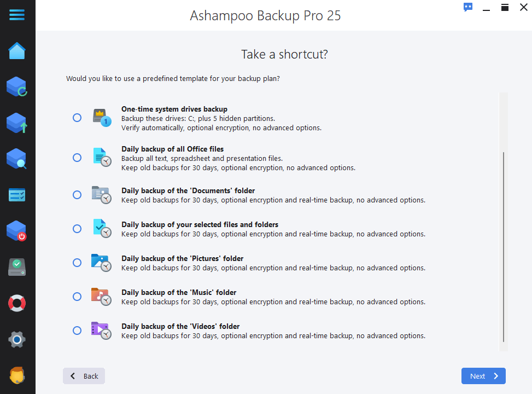Open the rate-us feedback bubble in titlebar

coord(467,7)
